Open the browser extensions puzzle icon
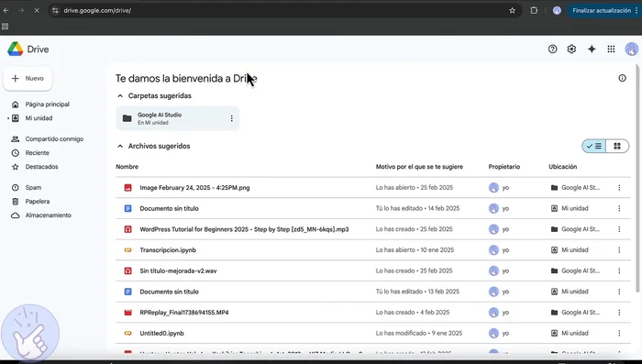This screenshot has width=642, height=364. click(534, 11)
